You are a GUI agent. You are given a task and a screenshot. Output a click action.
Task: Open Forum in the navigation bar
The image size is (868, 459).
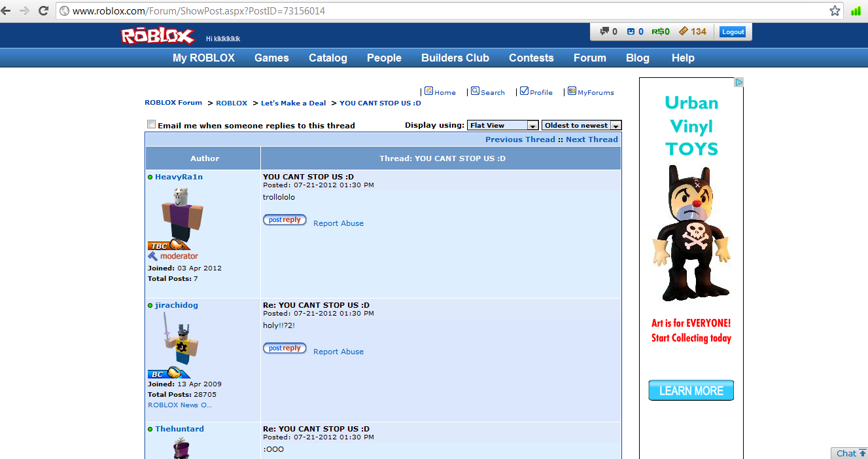[590, 58]
